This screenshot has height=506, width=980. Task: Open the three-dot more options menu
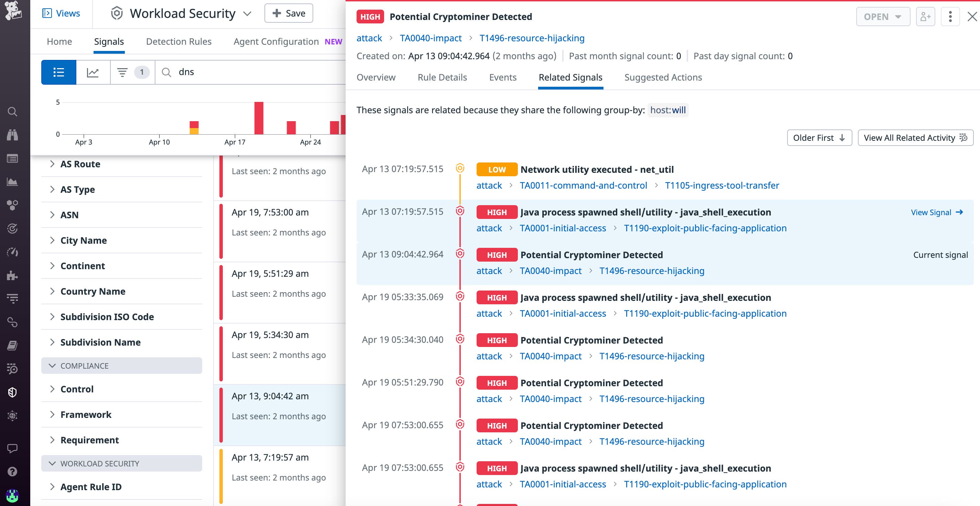point(950,17)
